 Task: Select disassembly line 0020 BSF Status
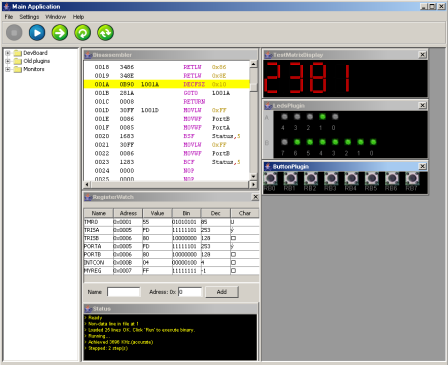click(x=166, y=136)
